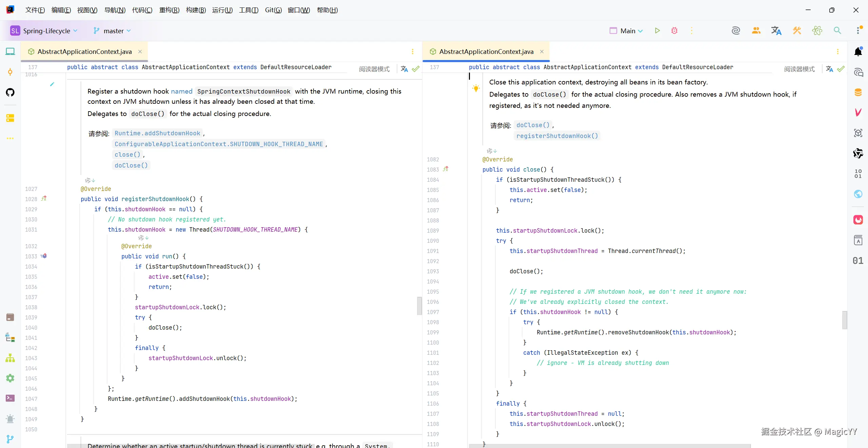The image size is (868, 448).
Task: Follow the Runtime.addShutdownHook doc link
Action: click(157, 133)
